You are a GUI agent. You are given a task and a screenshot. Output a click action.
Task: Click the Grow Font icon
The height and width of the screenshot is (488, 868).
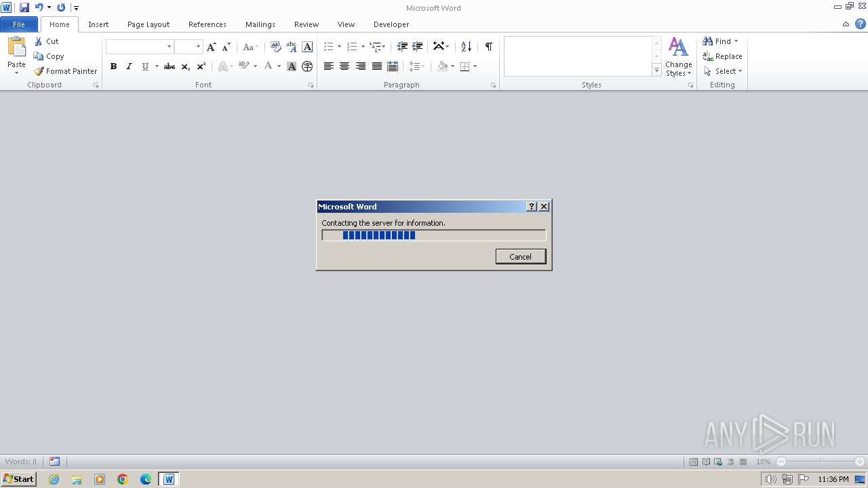pyautogui.click(x=212, y=47)
